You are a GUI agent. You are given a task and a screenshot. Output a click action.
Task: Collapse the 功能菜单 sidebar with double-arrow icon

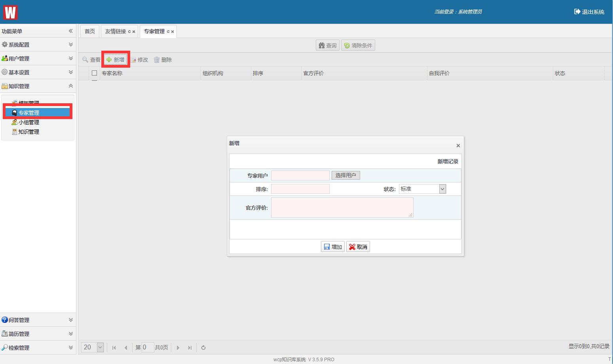coord(70,31)
